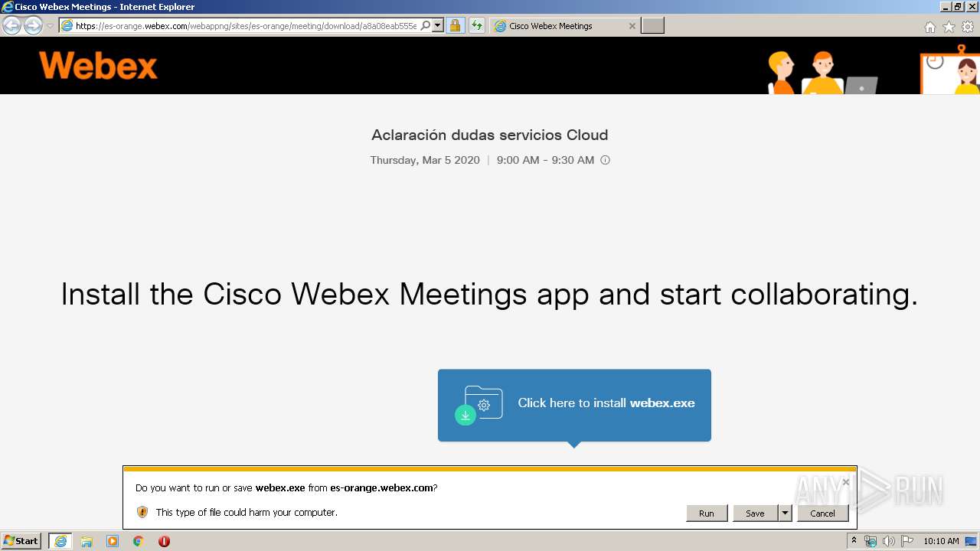Go back with the IE back arrow
The width and height of the screenshot is (980, 551).
[11, 26]
